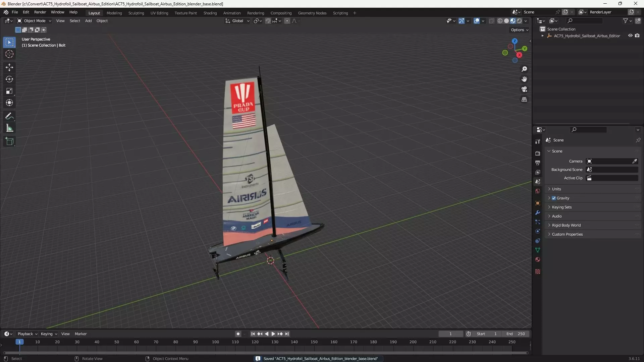The width and height of the screenshot is (644, 362).
Task: Switch to wireframe viewport shading
Action: (500, 21)
